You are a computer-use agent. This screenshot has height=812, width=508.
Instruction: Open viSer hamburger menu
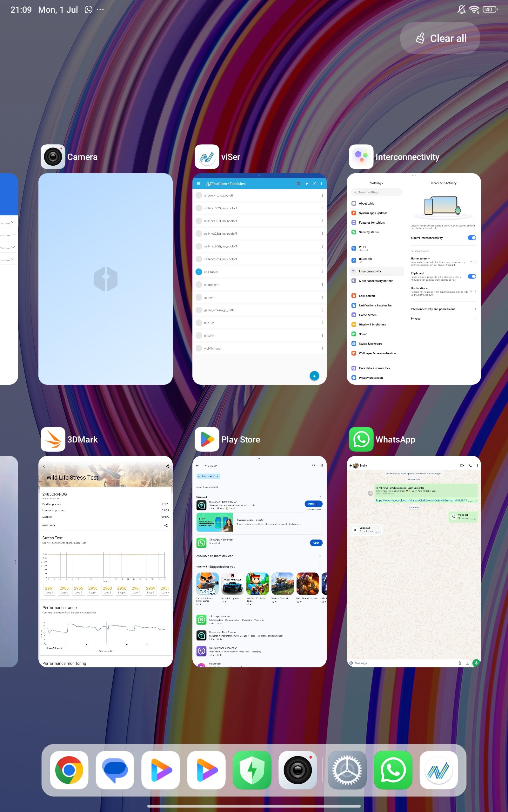pyautogui.click(x=198, y=184)
